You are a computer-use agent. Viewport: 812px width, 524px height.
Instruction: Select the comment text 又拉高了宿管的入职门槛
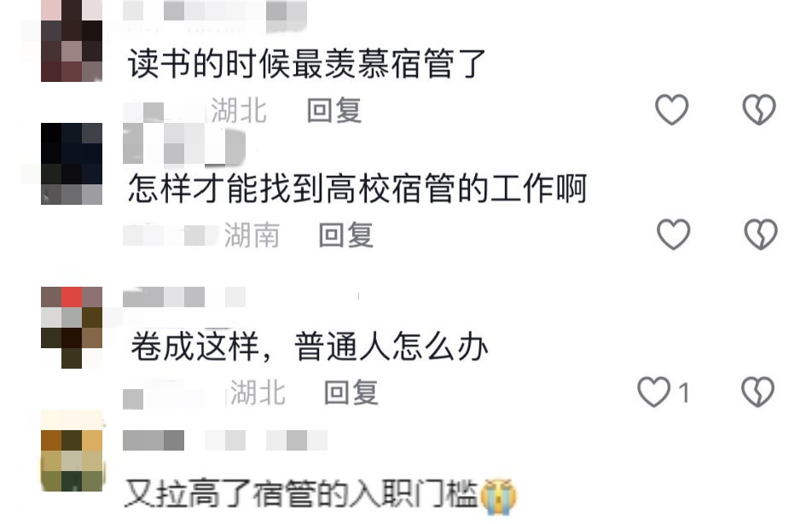point(321,495)
